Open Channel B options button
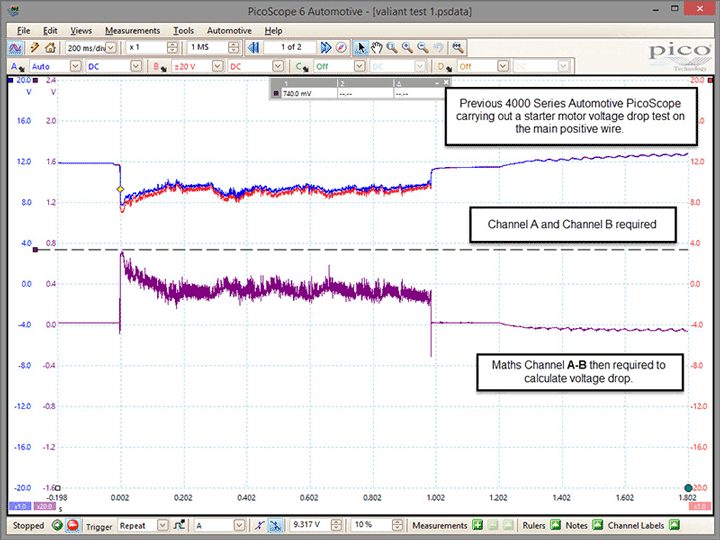The height and width of the screenshot is (540, 720). tap(160, 67)
